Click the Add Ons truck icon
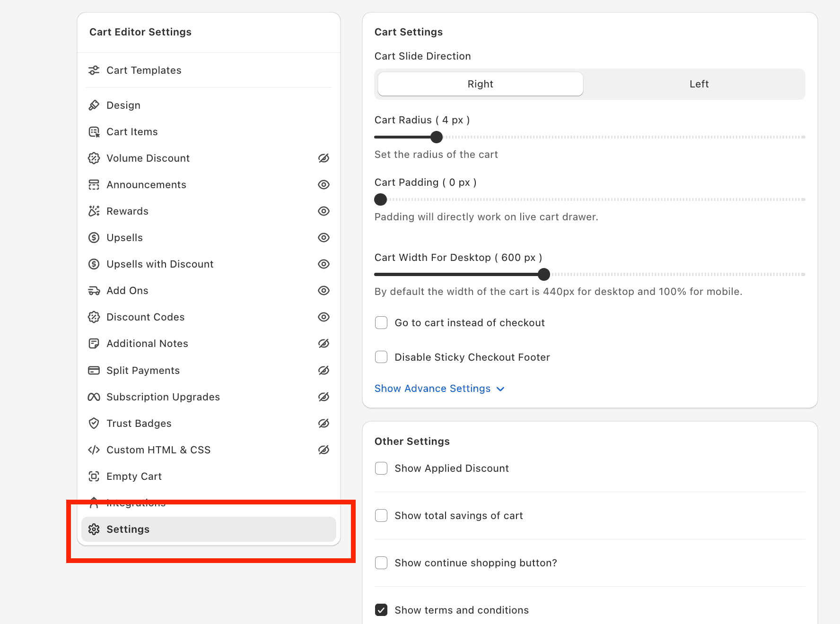This screenshot has height=624, width=840. point(94,291)
